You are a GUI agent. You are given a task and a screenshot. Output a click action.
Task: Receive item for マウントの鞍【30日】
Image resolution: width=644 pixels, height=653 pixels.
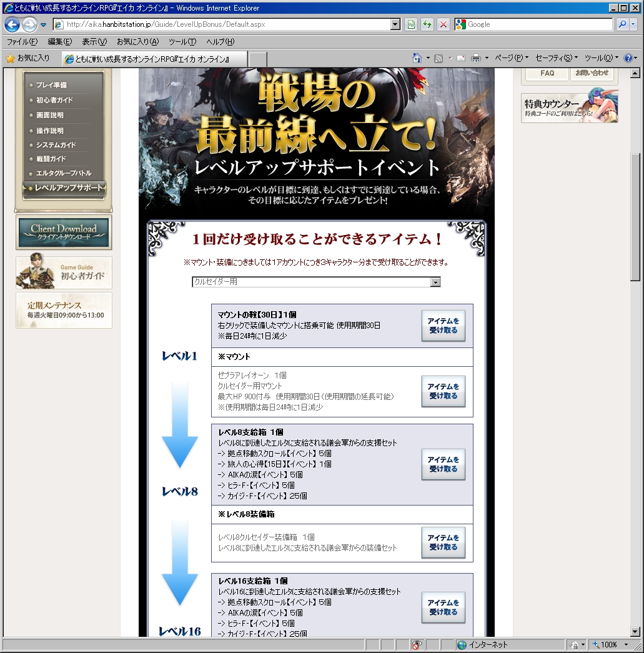coord(443,326)
